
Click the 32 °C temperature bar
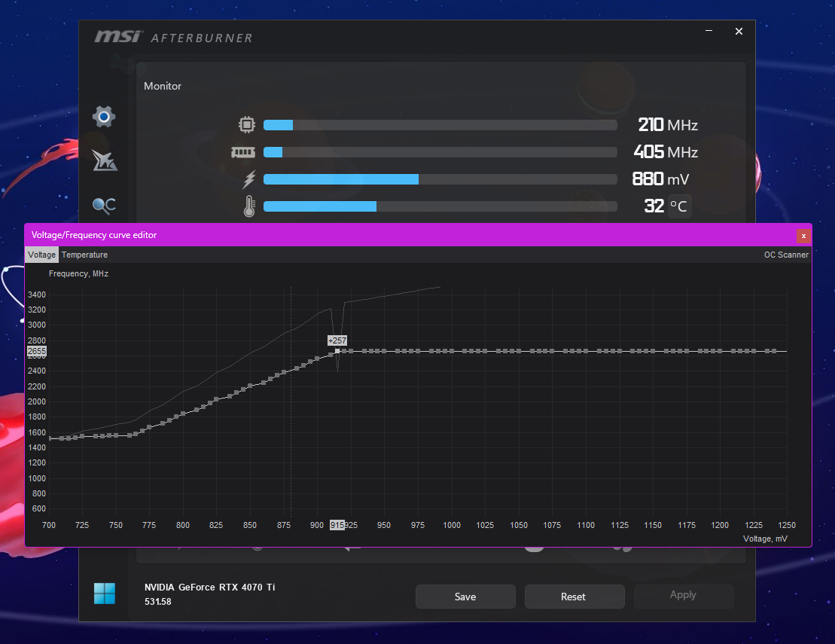pos(440,206)
